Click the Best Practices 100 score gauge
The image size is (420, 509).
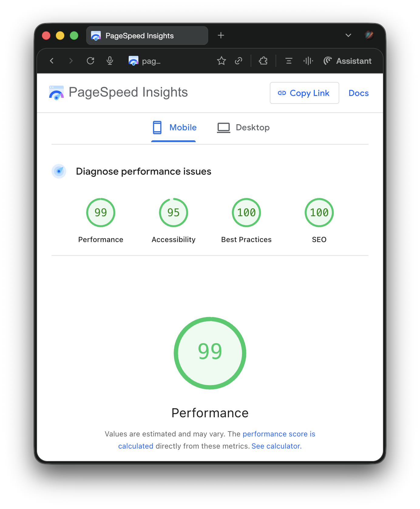click(246, 213)
